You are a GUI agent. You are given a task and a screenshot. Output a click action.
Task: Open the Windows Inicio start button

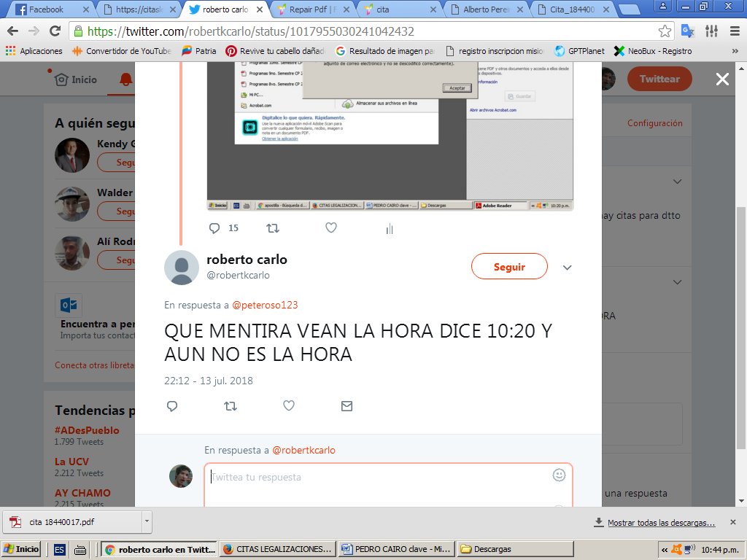[21, 549]
